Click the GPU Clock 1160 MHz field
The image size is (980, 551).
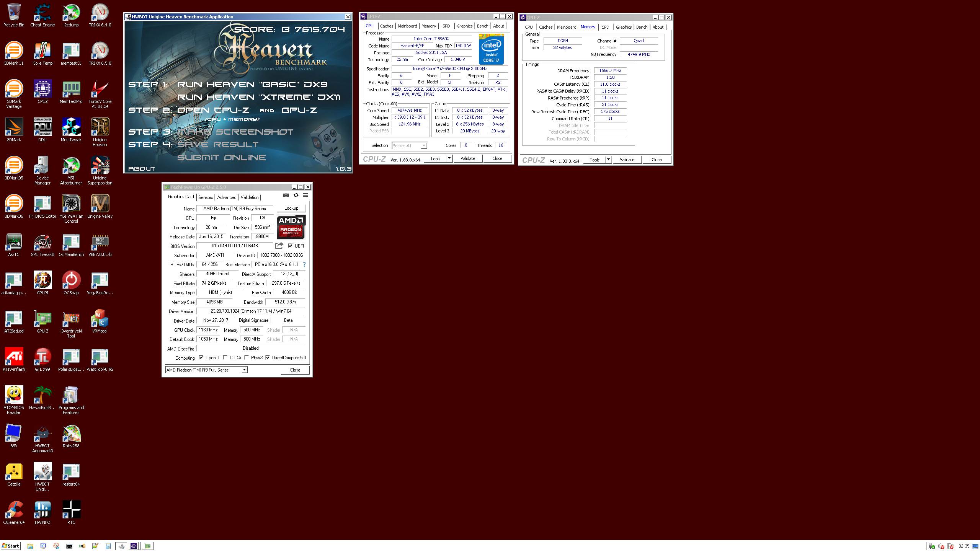click(x=208, y=330)
